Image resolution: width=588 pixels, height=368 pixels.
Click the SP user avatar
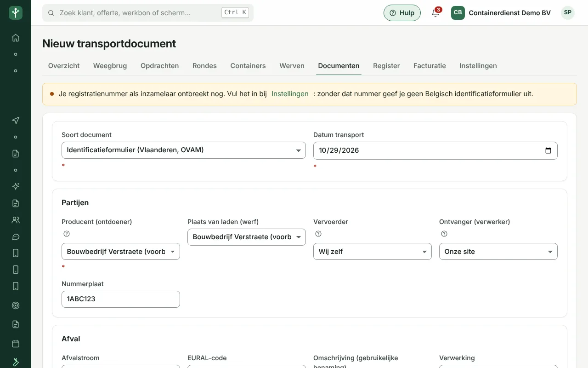point(568,13)
